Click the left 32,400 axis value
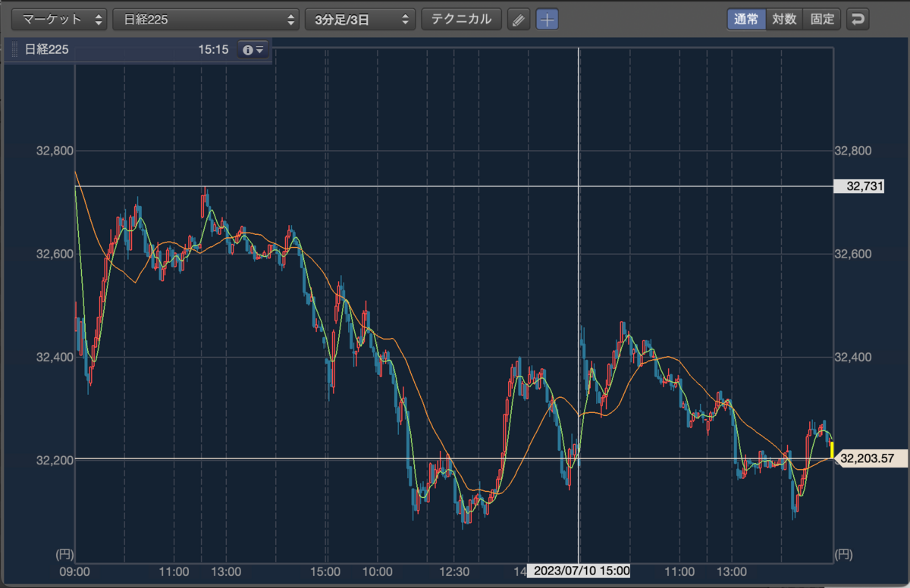Screen dimensions: 910x588 pos(55,357)
